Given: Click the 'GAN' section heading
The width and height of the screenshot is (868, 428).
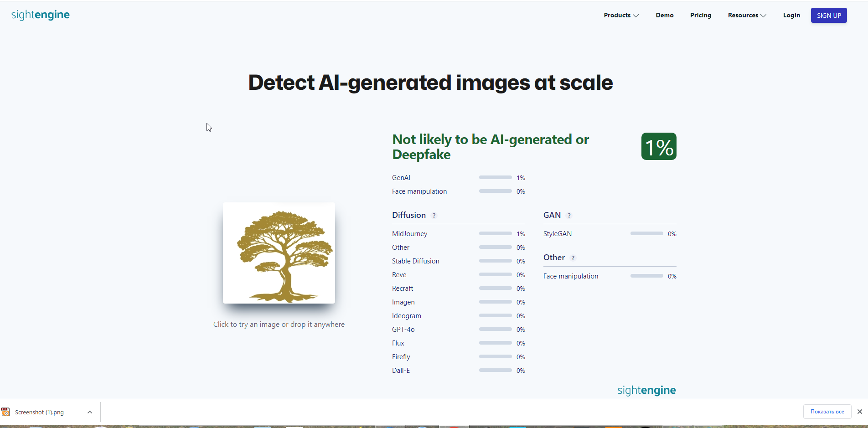Looking at the screenshot, I should [552, 215].
